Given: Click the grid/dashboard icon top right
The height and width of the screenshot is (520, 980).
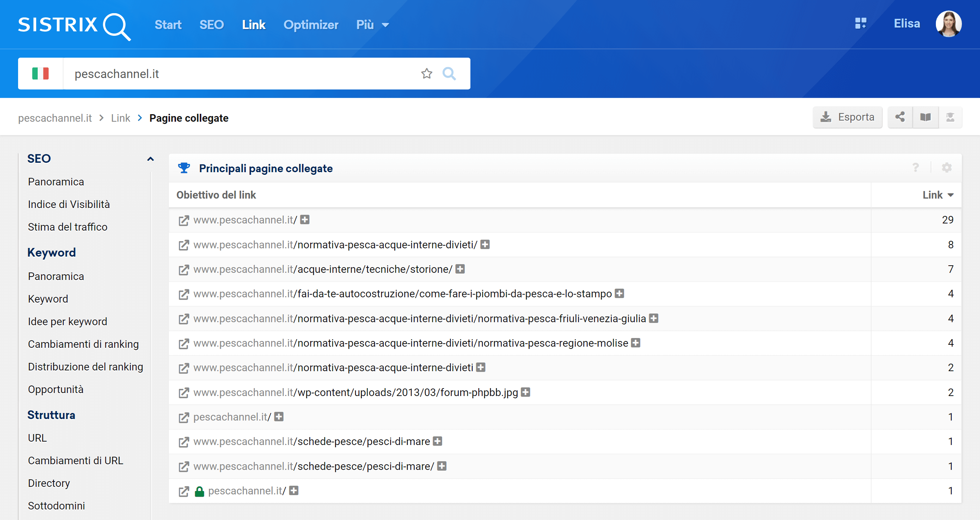Looking at the screenshot, I should pyautogui.click(x=859, y=24).
